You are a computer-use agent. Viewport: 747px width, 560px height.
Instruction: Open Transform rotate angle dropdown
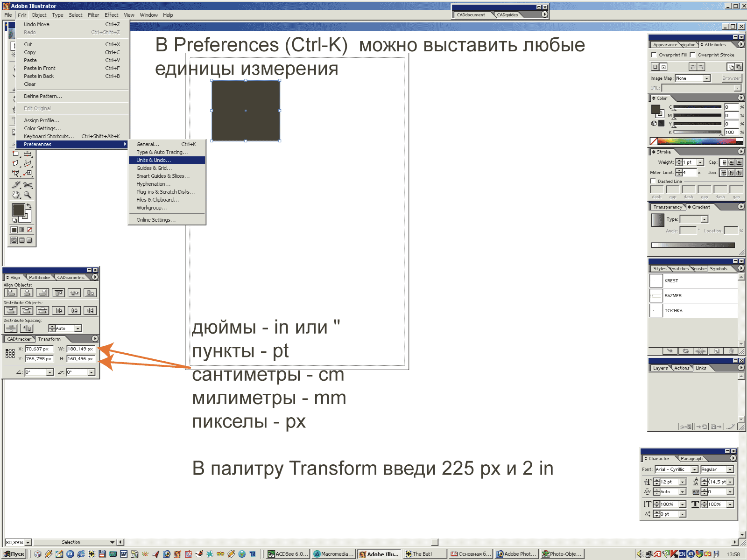tap(50, 372)
